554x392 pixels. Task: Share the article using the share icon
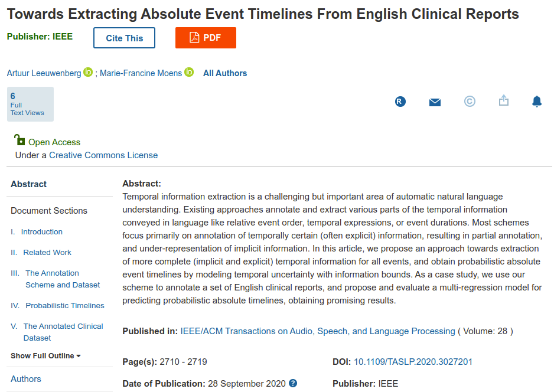click(x=503, y=101)
